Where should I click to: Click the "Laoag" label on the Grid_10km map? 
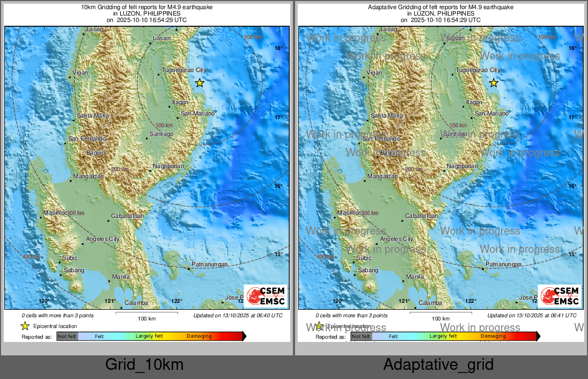click(x=94, y=30)
